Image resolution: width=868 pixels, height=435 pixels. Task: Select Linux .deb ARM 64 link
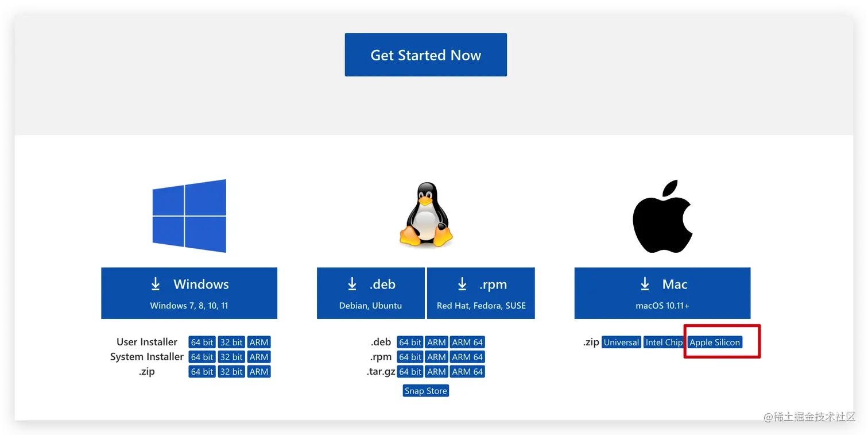467,342
